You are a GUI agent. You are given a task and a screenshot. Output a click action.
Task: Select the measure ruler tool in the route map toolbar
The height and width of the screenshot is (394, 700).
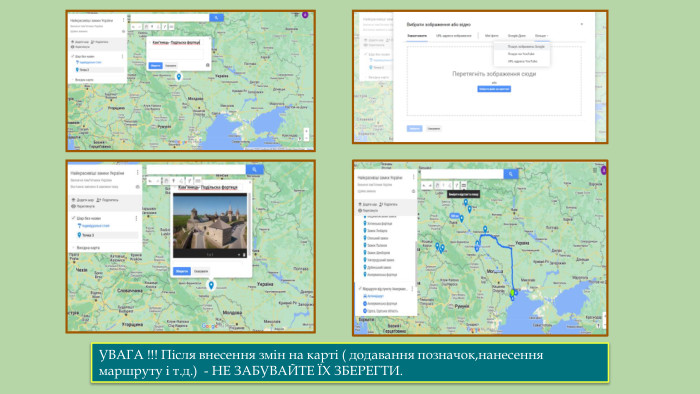pyautogui.click(x=464, y=185)
